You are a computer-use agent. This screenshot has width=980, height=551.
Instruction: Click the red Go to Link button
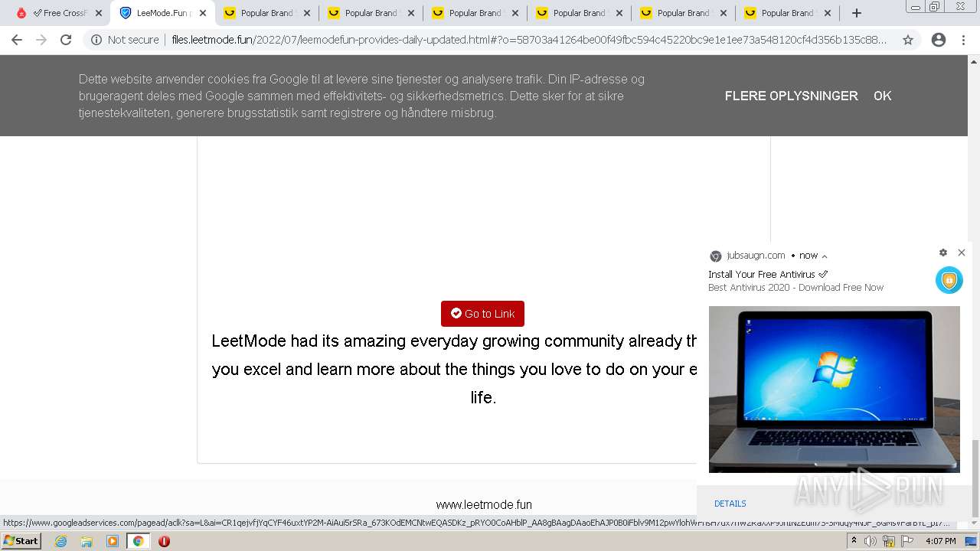(x=482, y=314)
